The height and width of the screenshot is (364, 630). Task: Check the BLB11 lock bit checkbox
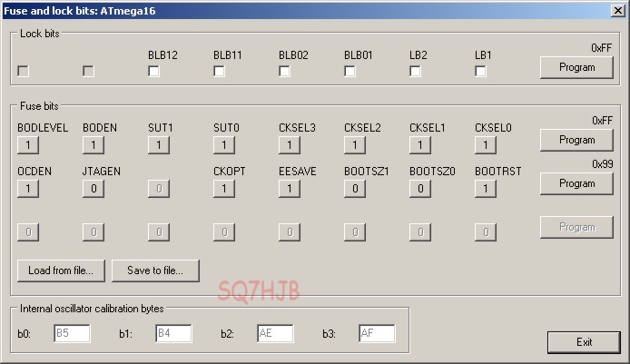(x=219, y=71)
